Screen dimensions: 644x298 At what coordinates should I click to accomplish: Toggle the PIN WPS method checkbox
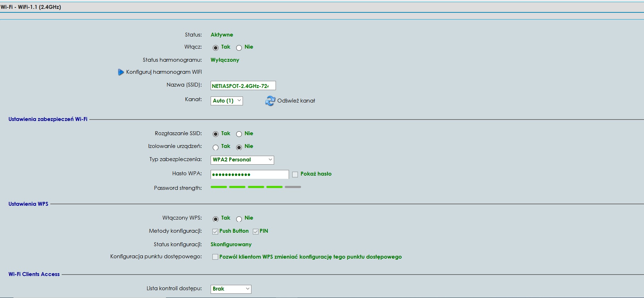point(256,232)
